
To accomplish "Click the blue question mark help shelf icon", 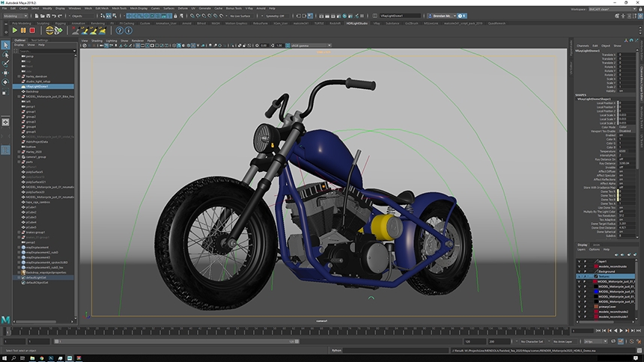I will click(x=120, y=31).
